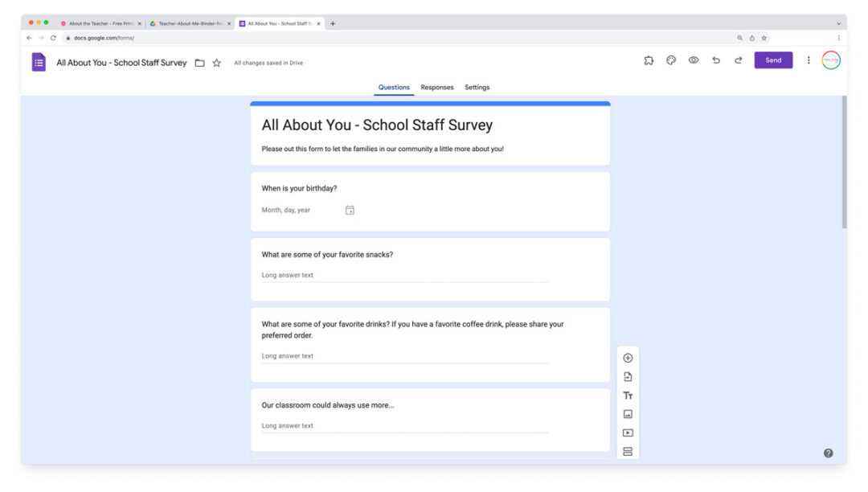The height and width of the screenshot is (492, 868).
Task: Open the Chrome tab list chevron
Action: [838, 23]
